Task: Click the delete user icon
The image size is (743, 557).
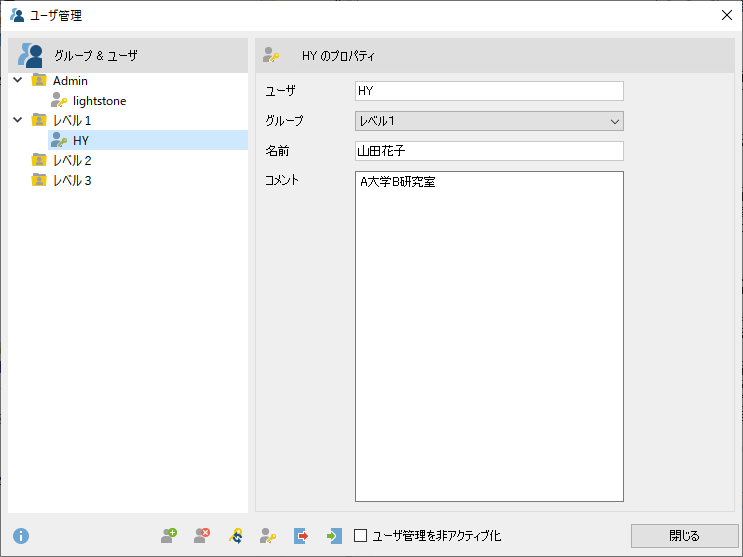Action: [x=202, y=536]
